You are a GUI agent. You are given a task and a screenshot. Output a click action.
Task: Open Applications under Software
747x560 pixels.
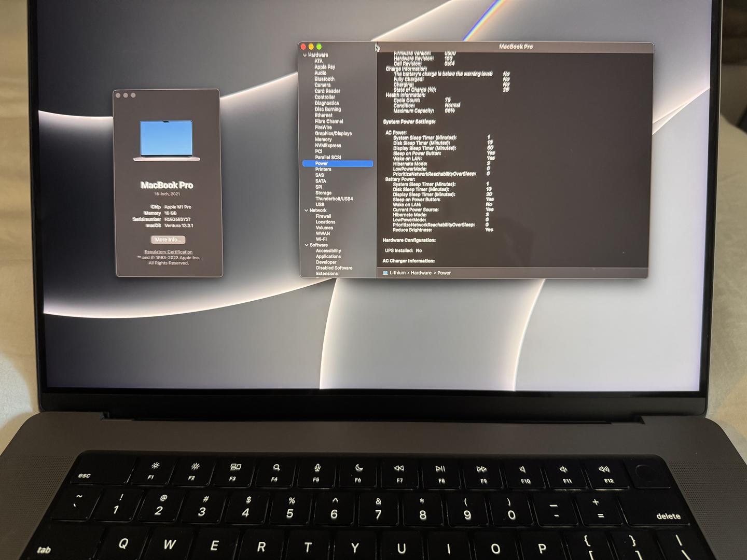328,257
